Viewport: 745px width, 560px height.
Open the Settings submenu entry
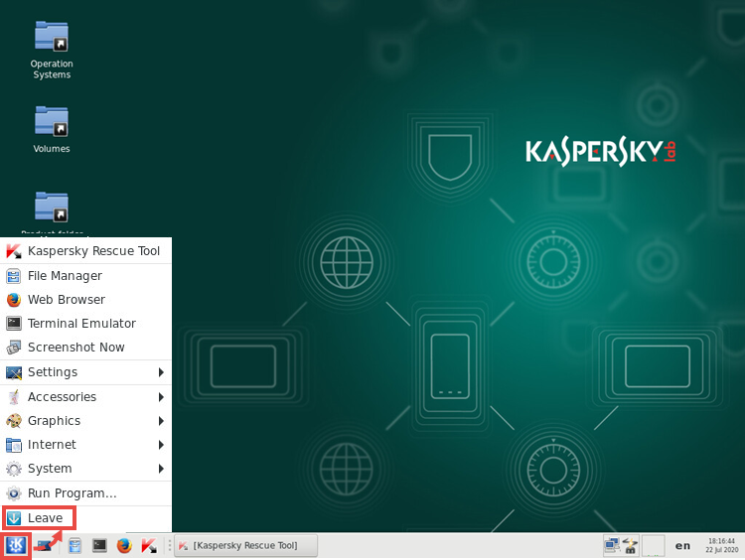(x=86, y=372)
